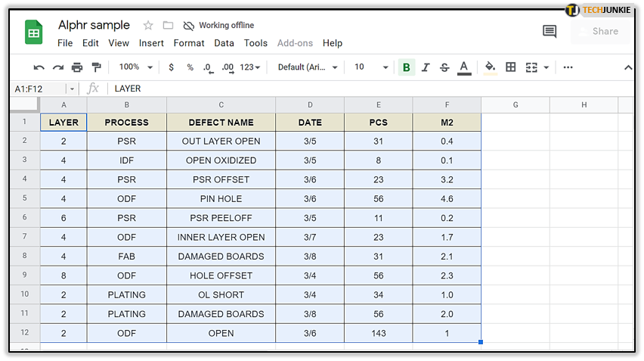Screen dimensions: 644x361
Task: Toggle Strikethrough formatting button
Action: (444, 67)
